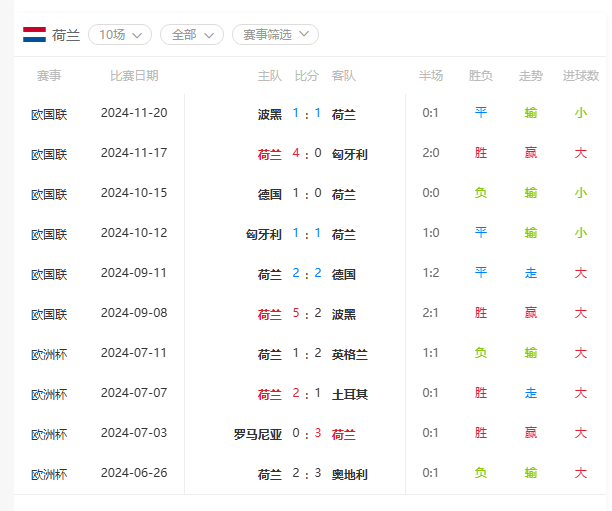This screenshot has width=612, height=511.
Task: Click 欧国联 in the 2024-11-17 row
Action: (x=49, y=154)
